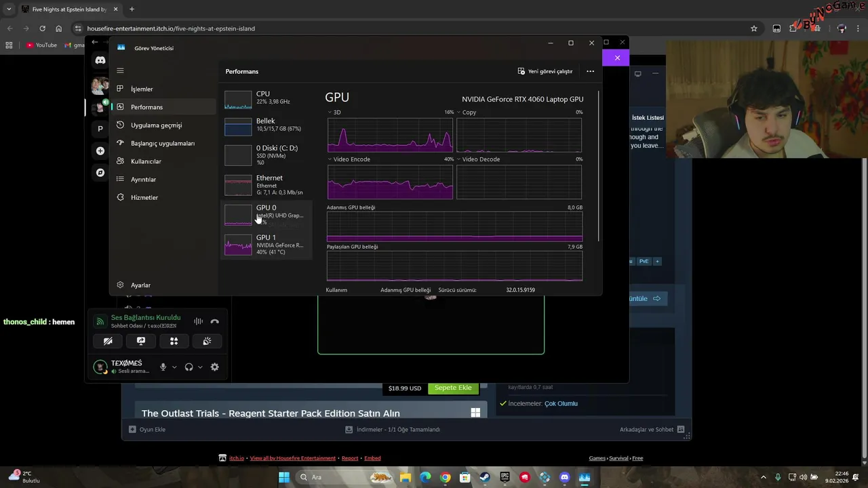This screenshot has height=488, width=868.
Task: Reload the Chrome page
Action: pos(42,28)
